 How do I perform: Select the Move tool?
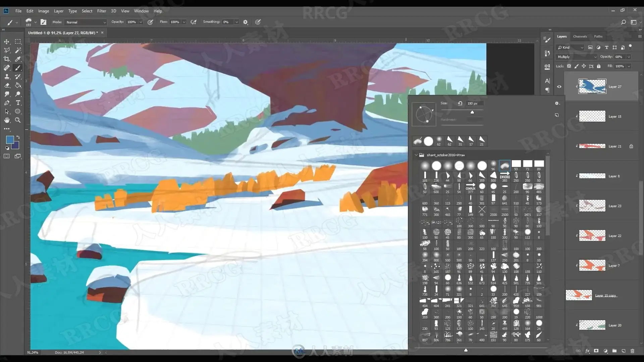tap(7, 42)
